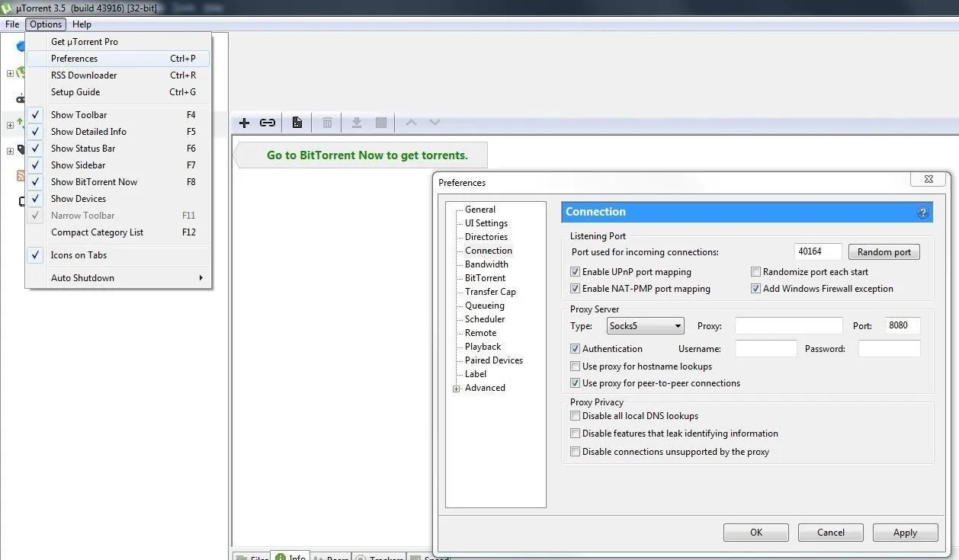Toggle Use proxy for peer-to-peer connections
Viewport: 959px width, 560px height.
click(576, 383)
